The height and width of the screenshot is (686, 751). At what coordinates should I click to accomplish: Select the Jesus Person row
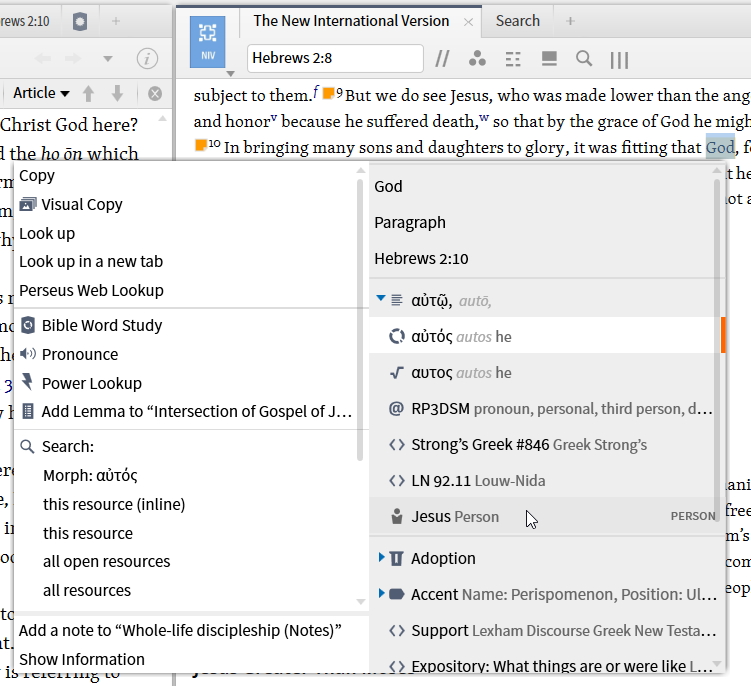pyautogui.click(x=544, y=516)
